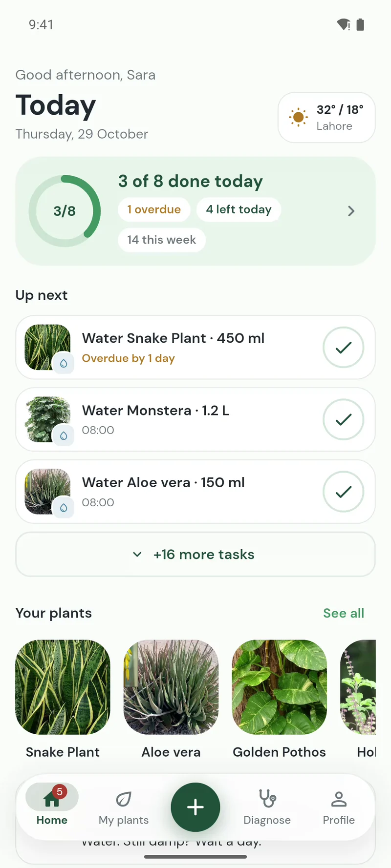Complete the Water Aloe vera task
Screen dimensions: 391x868
[x=344, y=492]
